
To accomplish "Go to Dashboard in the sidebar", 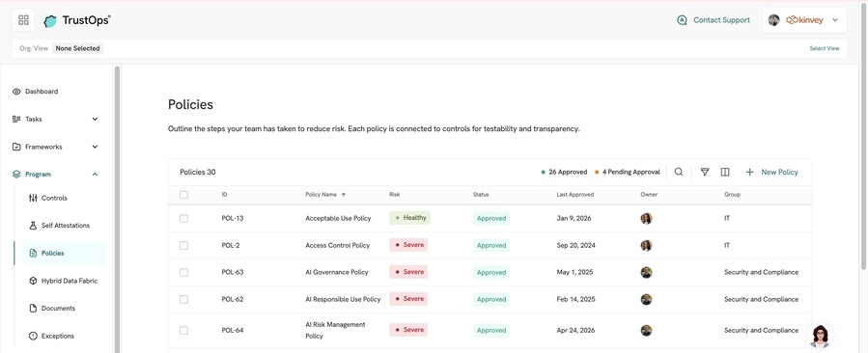I will pos(42,92).
